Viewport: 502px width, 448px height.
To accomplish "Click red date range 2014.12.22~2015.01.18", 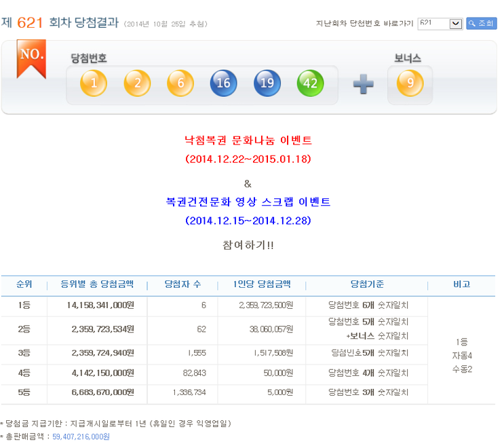I will pyautogui.click(x=248, y=159).
